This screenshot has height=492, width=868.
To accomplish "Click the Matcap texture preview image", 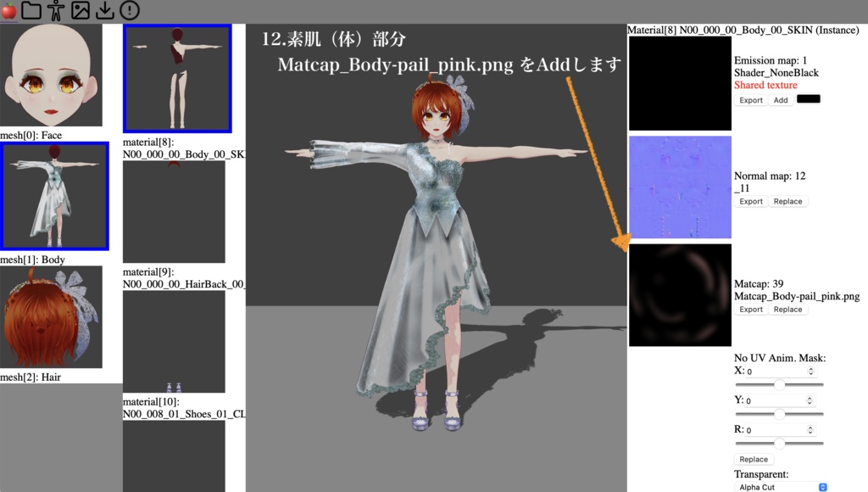I will pos(680,295).
